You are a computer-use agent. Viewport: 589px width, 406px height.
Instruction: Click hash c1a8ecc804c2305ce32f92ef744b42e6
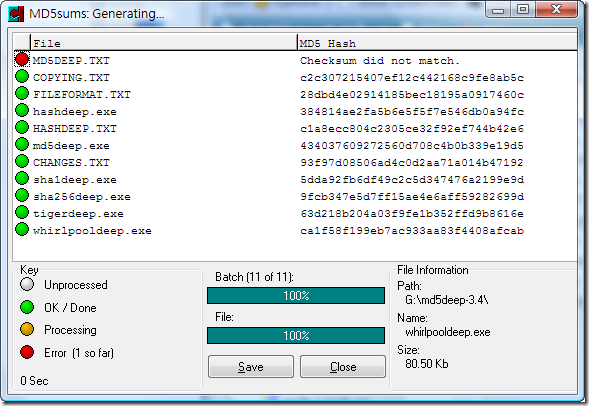pos(412,128)
